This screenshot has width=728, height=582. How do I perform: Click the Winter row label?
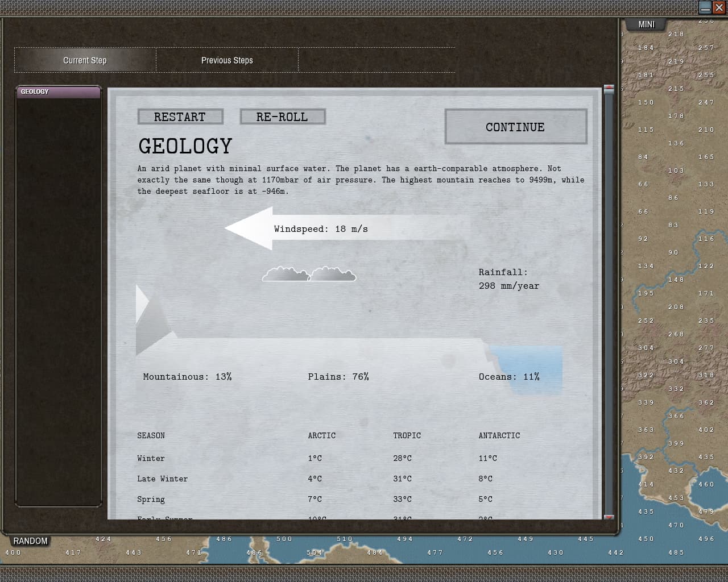(151, 459)
